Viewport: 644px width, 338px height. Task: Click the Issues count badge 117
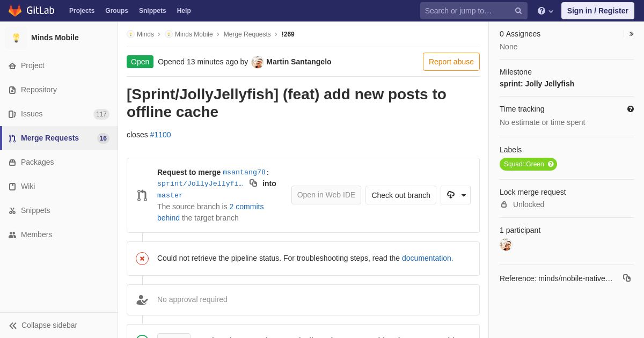pyautogui.click(x=101, y=114)
